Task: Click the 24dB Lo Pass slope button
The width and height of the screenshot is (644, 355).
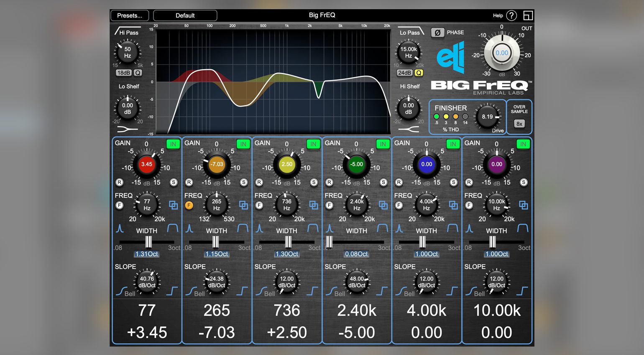Action: 404,73
